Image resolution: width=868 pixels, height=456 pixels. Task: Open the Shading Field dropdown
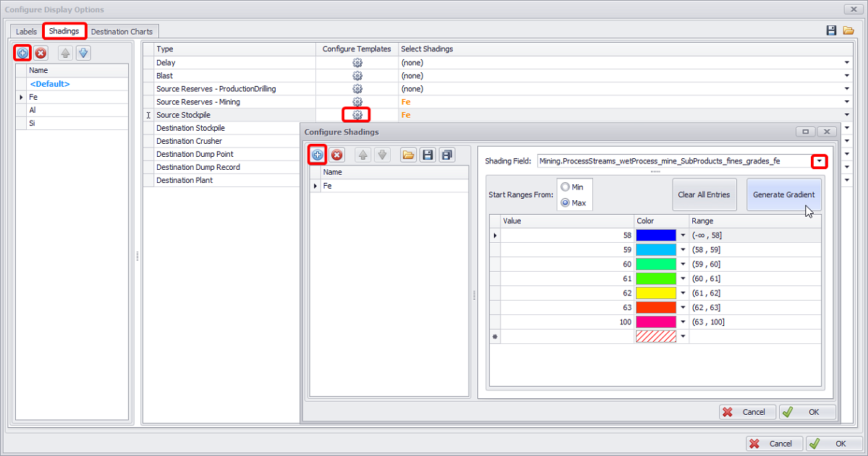819,161
